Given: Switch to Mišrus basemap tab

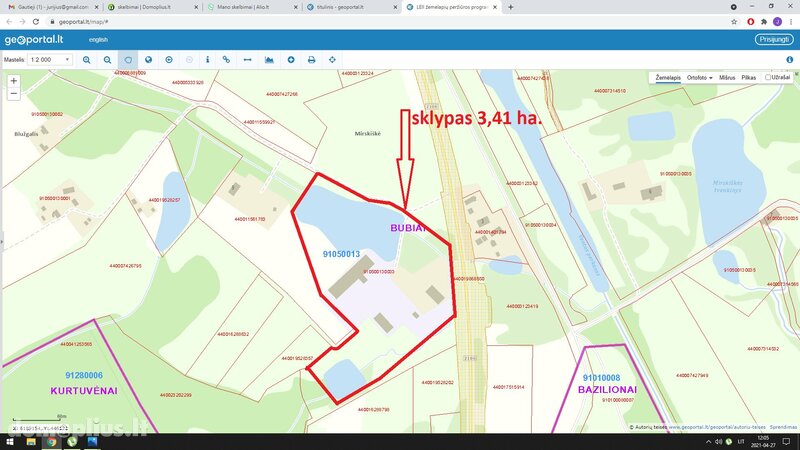Looking at the screenshot, I should [727, 78].
